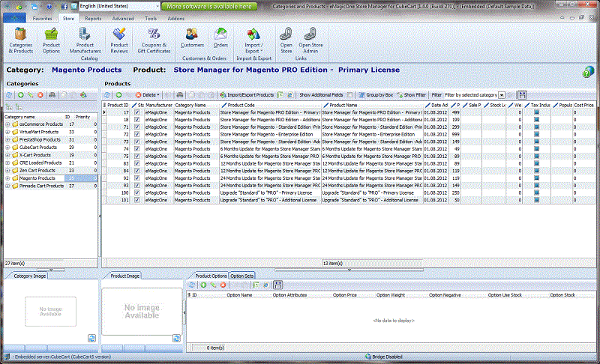
Task: Expand all category tree nodes icon
Action: tap(9, 107)
